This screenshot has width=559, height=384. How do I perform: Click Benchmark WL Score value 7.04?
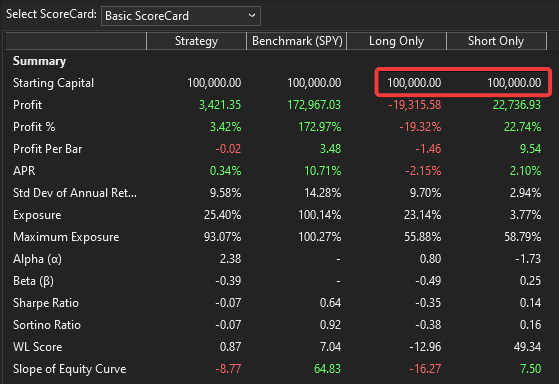pos(330,347)
